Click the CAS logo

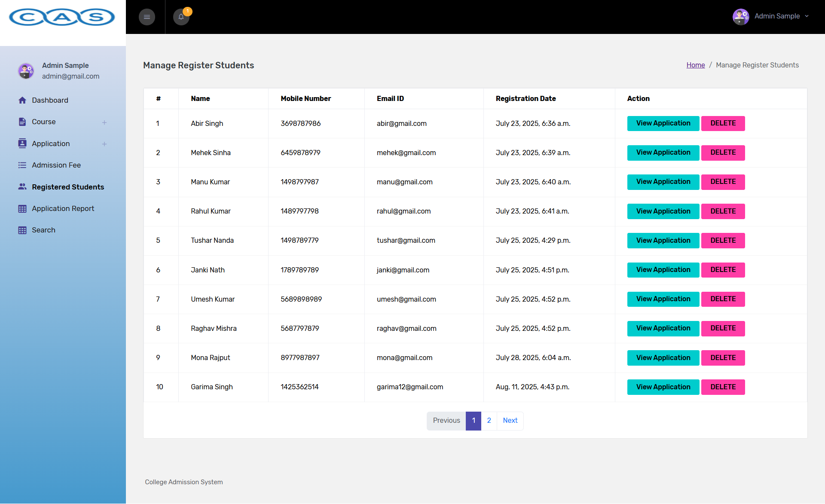[x=62, y=17]
